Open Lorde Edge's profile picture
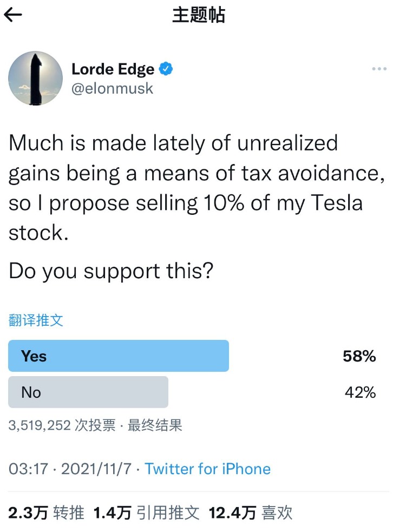 coord(35,78)
